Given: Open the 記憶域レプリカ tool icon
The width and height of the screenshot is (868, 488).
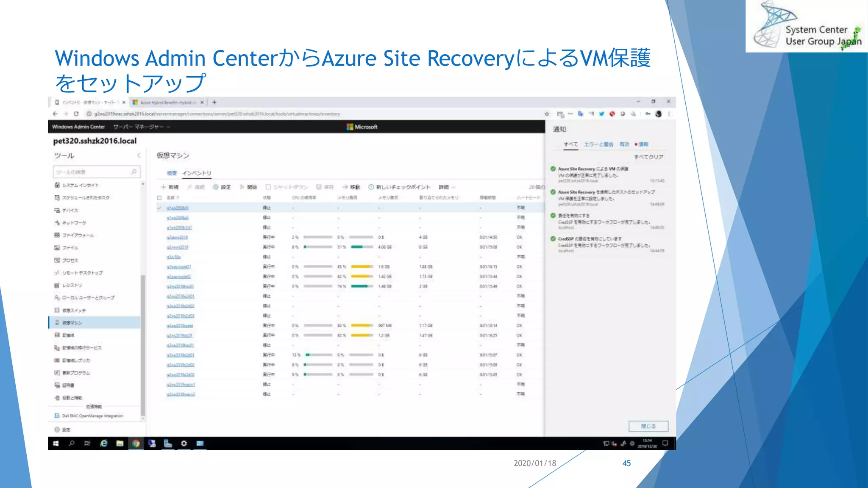Looking at the screenshot, I should pos(57,360).
